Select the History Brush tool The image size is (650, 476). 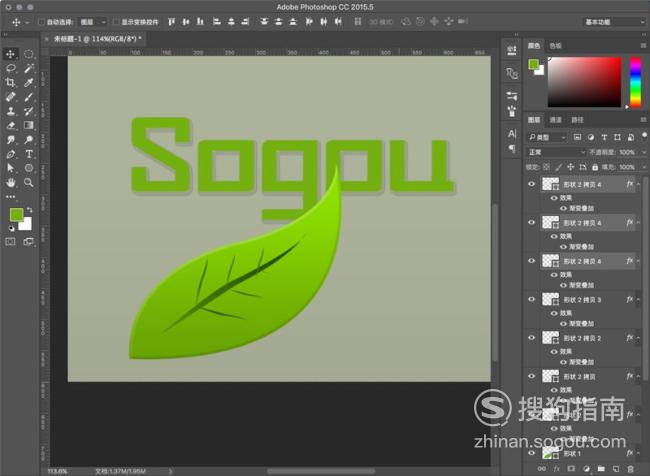[29, 111]
